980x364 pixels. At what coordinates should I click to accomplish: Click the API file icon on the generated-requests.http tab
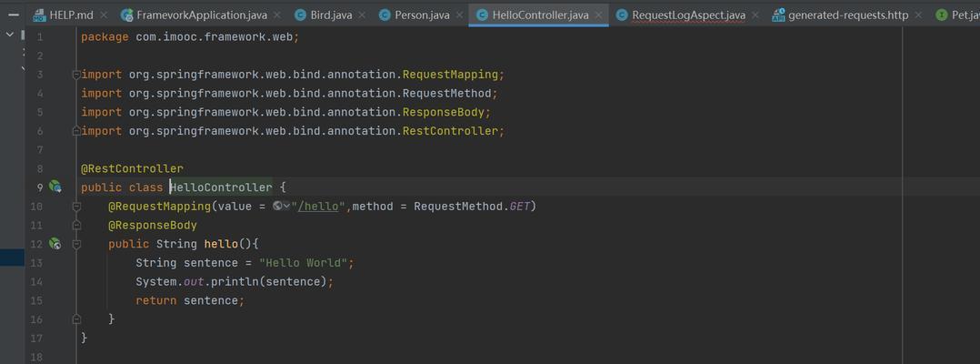[x=778, y=15]
